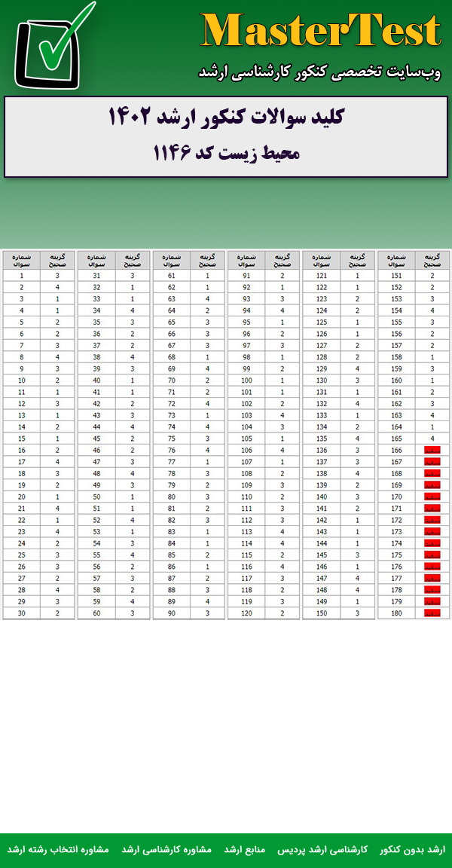The width and height of the screenshot is (452, 868).
Task: Click the کلید سوالات کنکور ارشد ۱۴۰۲ heading
Action: point(226,118)
